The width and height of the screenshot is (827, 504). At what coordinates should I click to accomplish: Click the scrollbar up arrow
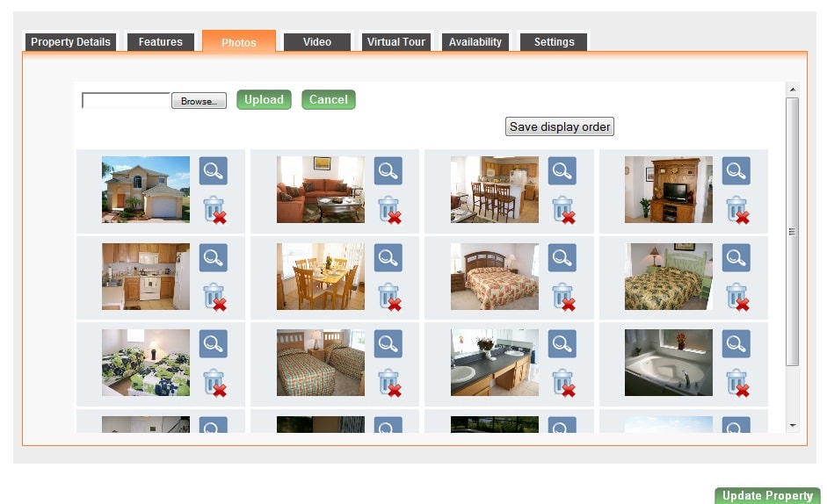793,90
